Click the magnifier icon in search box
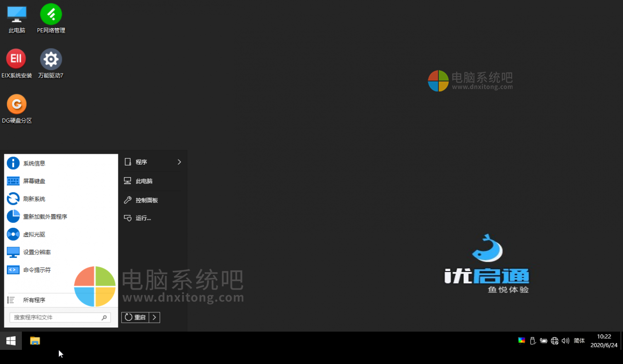Screen dimensions: 623x364 click(x=104, y=318)
